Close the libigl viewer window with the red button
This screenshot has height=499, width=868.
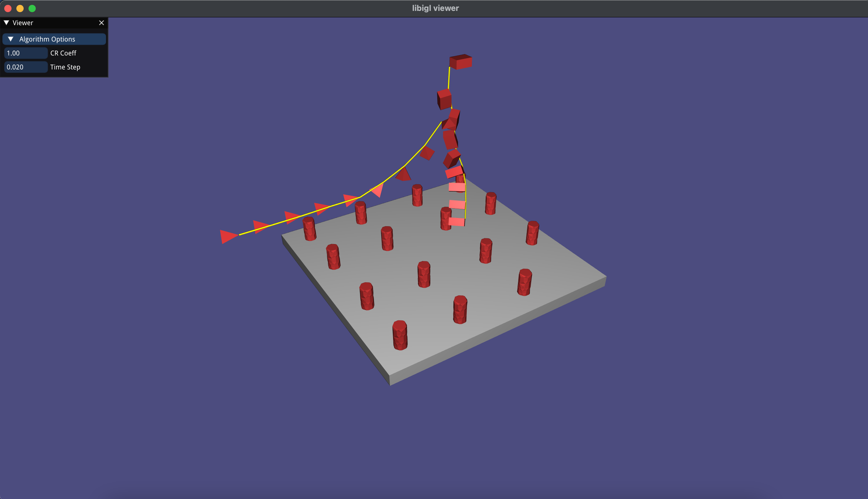click(8, 8)
